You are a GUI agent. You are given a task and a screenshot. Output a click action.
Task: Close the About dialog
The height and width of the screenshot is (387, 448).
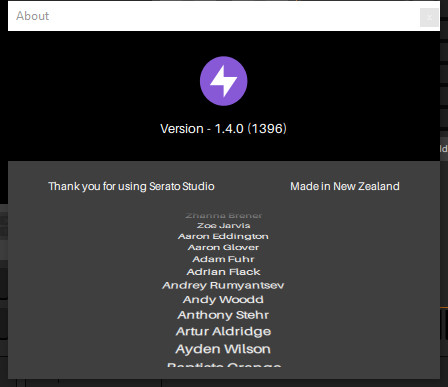[429, 17]
